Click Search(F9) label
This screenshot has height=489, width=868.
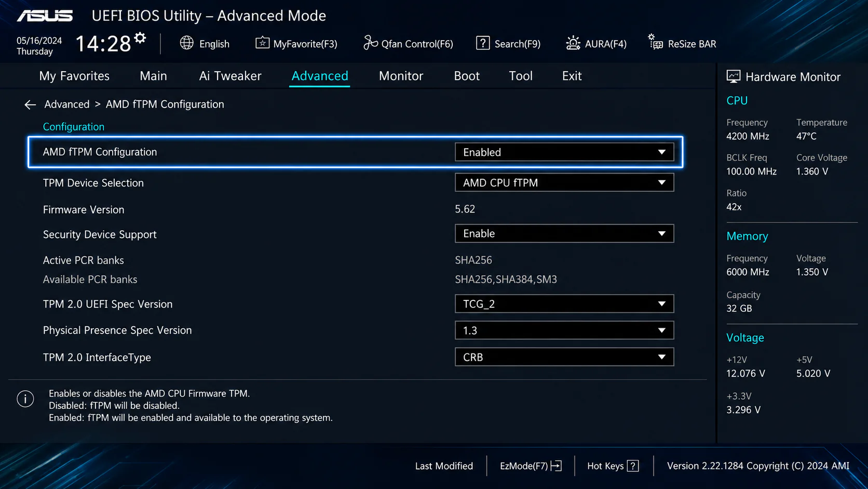coord(518,44)
